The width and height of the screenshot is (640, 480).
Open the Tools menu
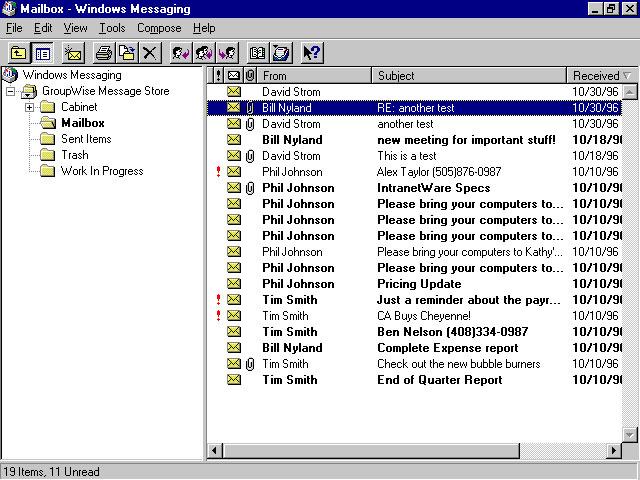pyautogui.click(x=112, y=28)
